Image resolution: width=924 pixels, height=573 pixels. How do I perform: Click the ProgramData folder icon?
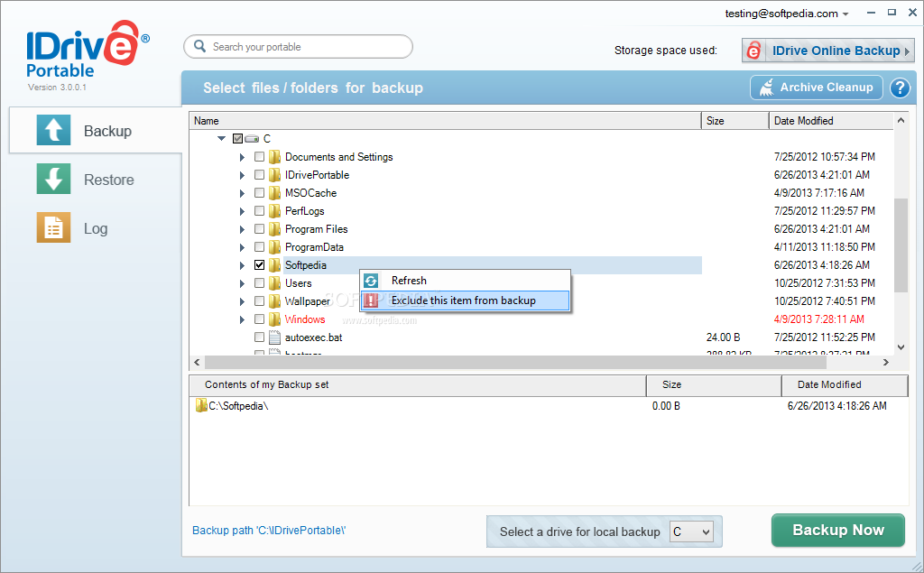pos(274,247)
